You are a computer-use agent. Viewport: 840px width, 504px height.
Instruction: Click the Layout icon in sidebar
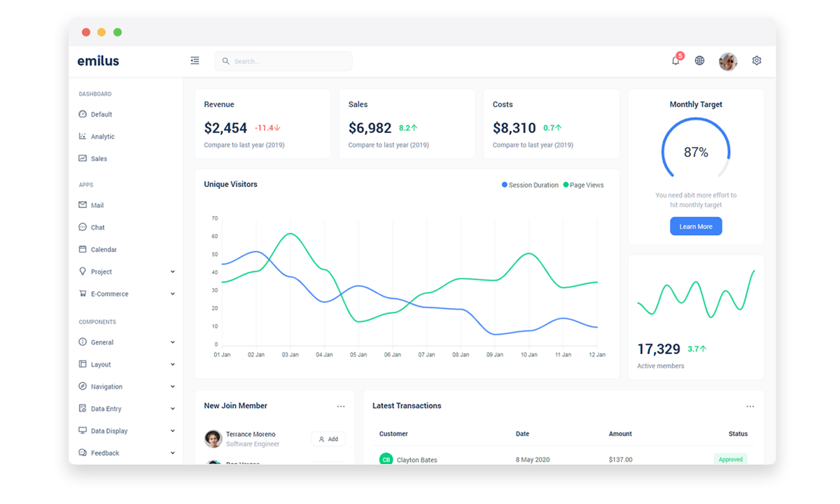83,365
